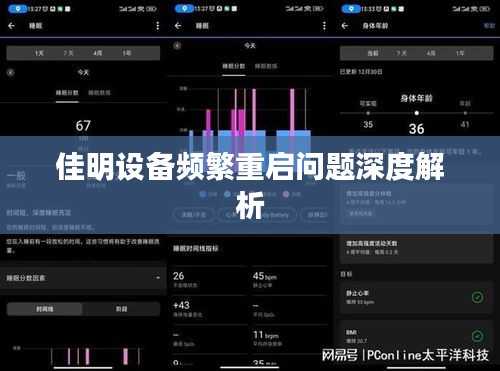Switch to 时间线 segment view
Image resolution: width=500 pixels, height=371 pixels.
[x=45, y=309]
